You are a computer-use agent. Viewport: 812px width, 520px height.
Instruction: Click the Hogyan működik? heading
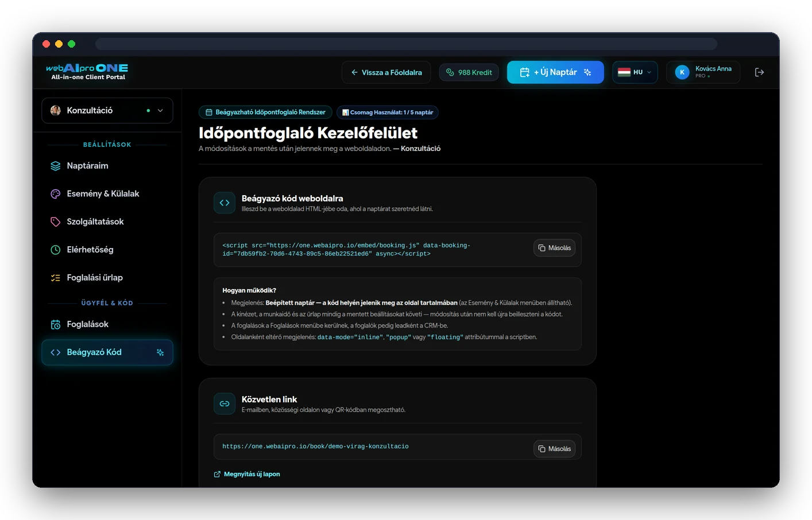pyautogui.click(x=249, y=290)
